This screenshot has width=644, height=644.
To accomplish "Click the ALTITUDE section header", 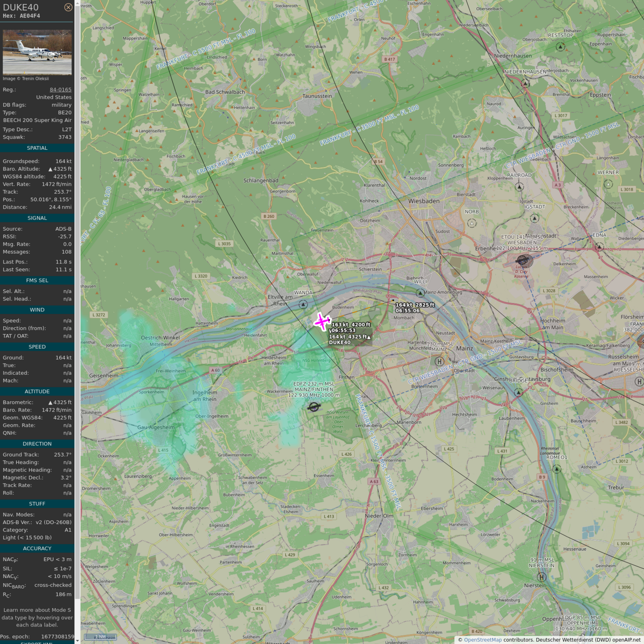I will 37,391.
